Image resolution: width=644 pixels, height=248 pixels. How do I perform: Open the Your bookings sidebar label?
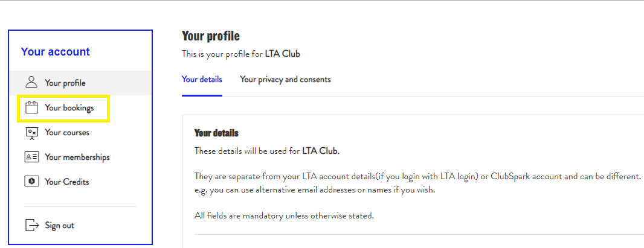click(69, 108)
